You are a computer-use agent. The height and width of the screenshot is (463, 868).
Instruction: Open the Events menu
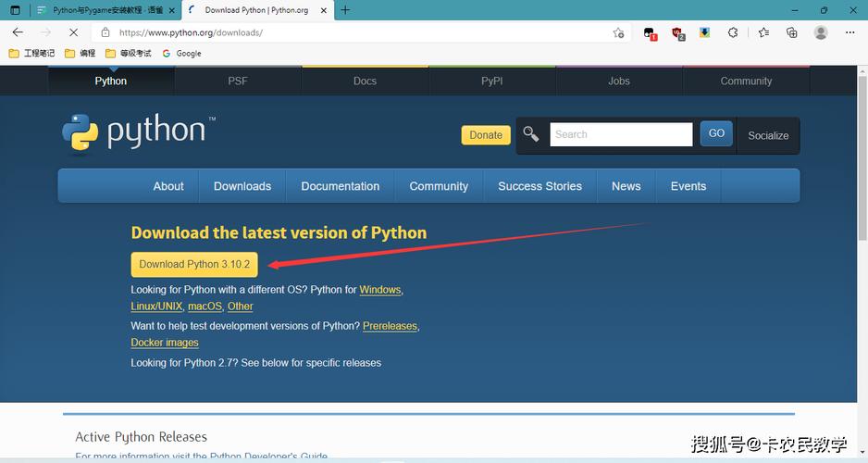688,186
